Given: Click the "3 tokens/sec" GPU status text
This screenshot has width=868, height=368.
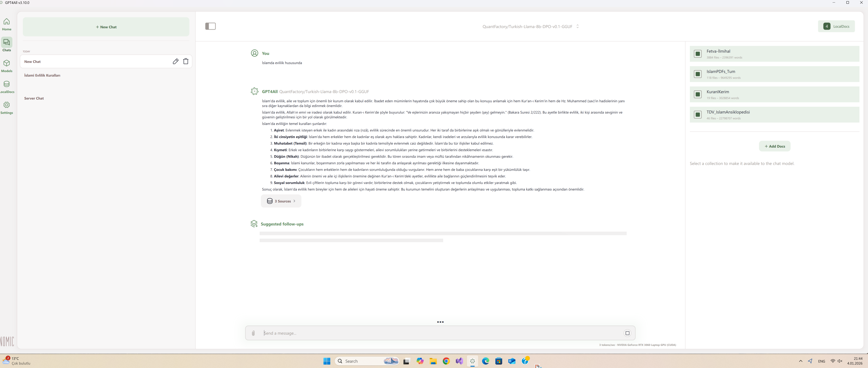Looking at the screenshot, I should 637,345.
